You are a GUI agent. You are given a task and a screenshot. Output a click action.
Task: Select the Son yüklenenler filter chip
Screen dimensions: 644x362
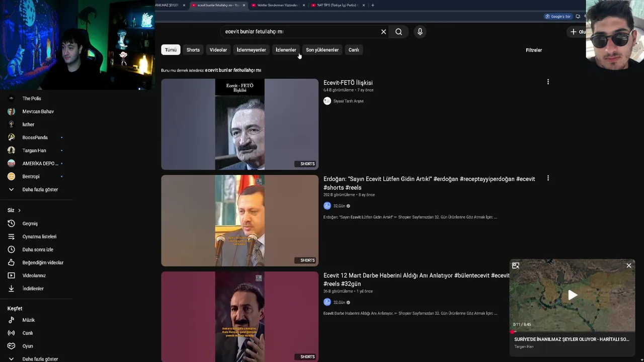pos(323,50)
